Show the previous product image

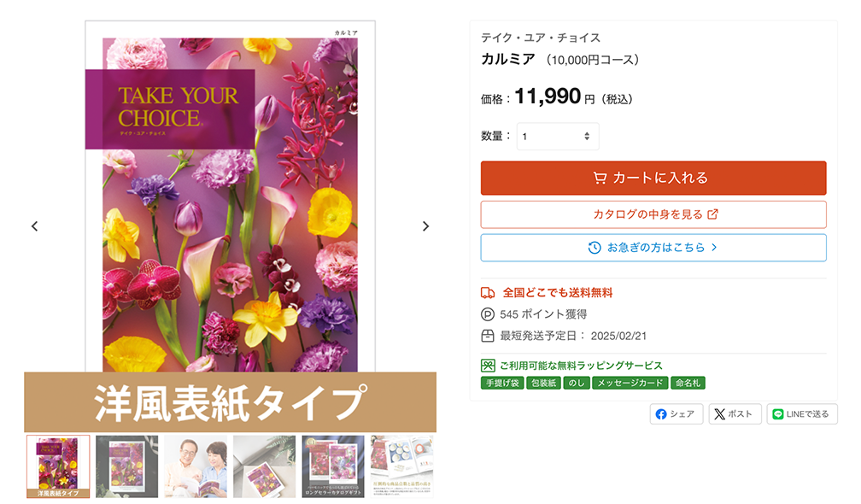[x=34, y=226]
